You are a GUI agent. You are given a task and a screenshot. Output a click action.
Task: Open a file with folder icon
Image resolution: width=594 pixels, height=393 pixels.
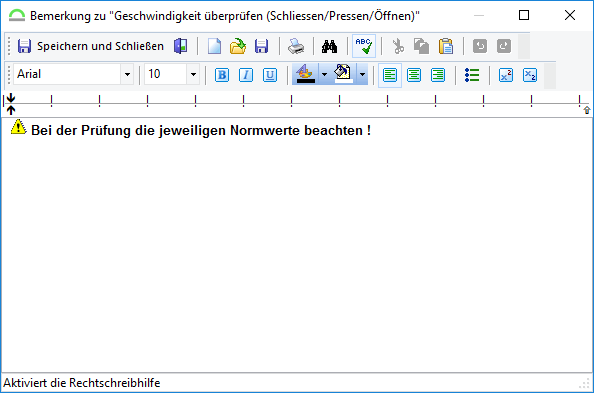[x=238, y=46]
